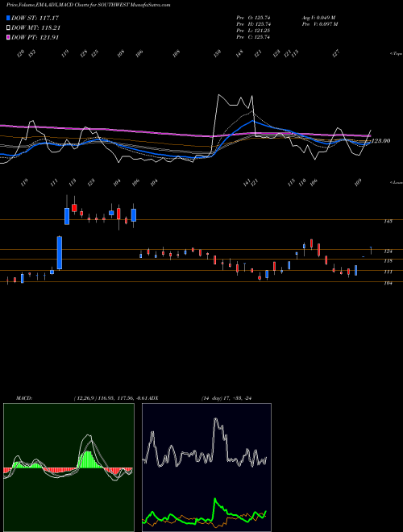Click the blue DOW ST legend square
This screenshot has width=403, height=532.
8,18
